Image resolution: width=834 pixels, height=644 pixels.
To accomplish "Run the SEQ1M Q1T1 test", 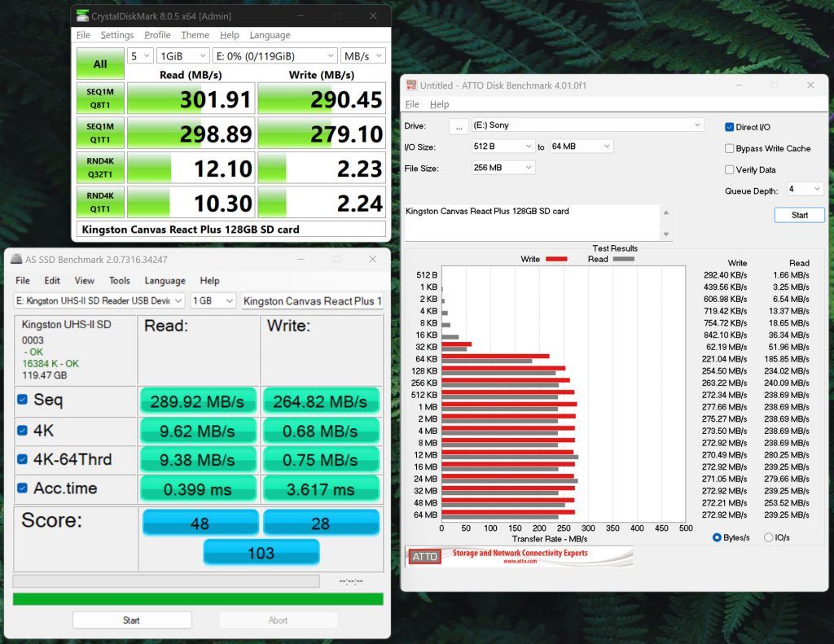I will [x=100, y=133].
